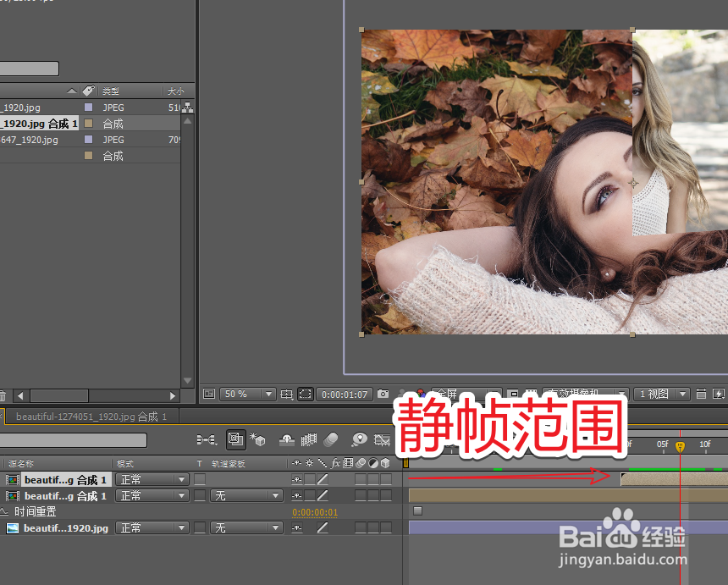The image size is (728, 585).
Task: Click the image icon of beautif...1920.jpg layer
Action: click(13, 528)
